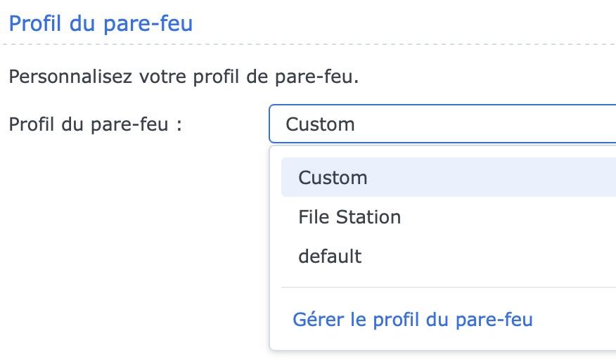This screenshot has height=364, width=616.
Task: Click blank space left of the dropdown list
Action: click(x=134, y=246)
